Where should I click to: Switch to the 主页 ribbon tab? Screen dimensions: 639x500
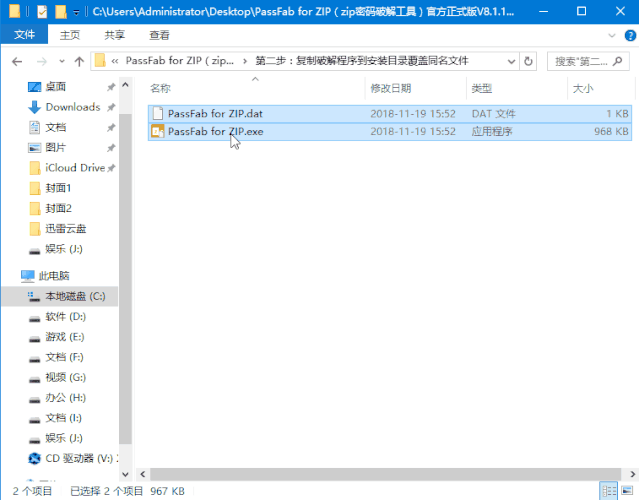[70, 35]
